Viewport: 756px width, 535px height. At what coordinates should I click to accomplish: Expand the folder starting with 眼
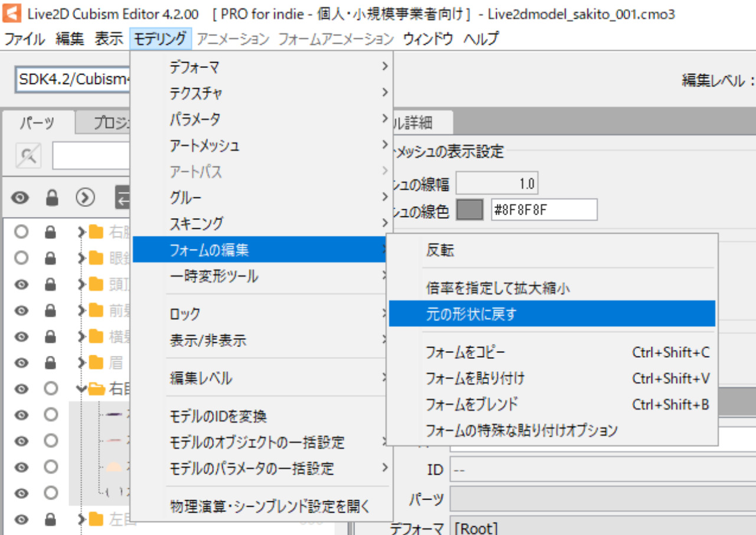[82, 258]
